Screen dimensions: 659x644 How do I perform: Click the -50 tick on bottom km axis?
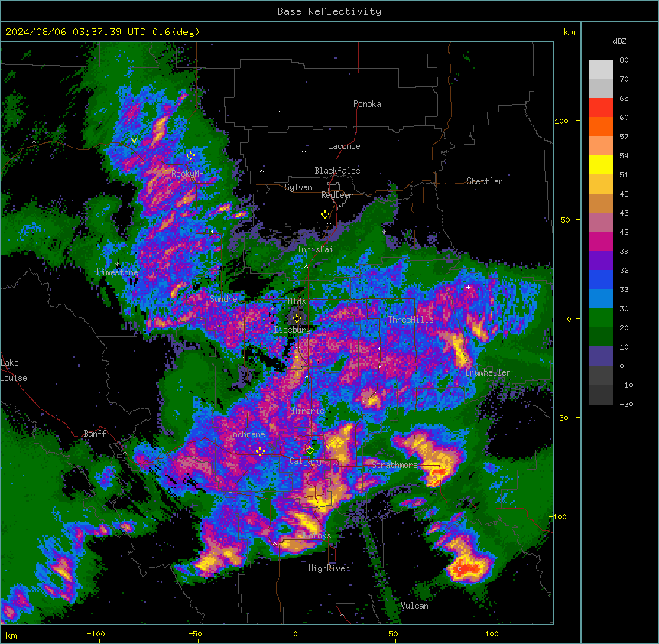(x=196, y=633)
